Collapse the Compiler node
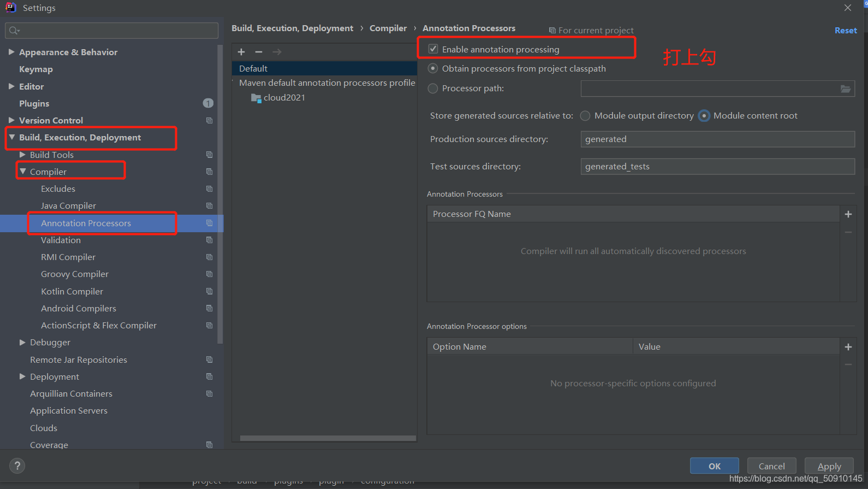 23,172
